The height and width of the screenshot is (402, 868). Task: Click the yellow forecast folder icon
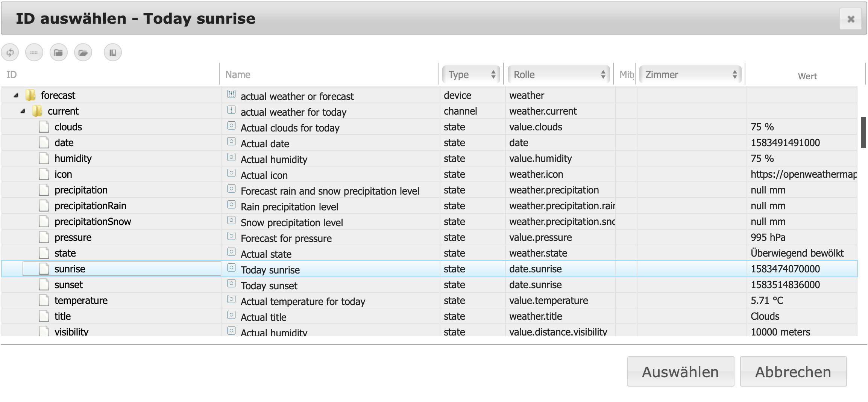tap(30, 95)
